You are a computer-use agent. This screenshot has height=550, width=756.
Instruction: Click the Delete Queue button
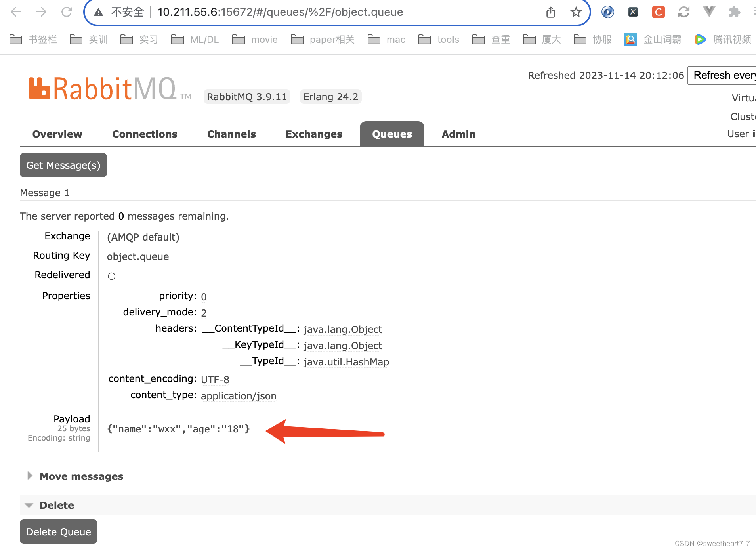coord(59,532)
